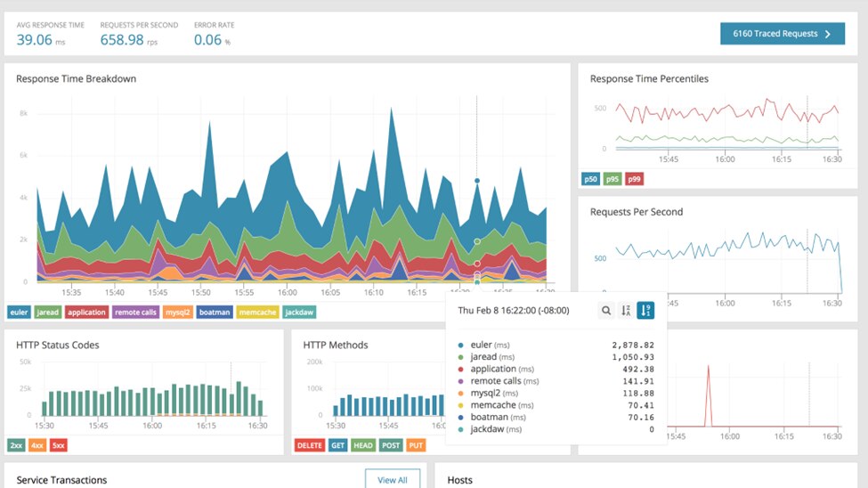Sort tooltip series by numeric value

pos(645,311)
